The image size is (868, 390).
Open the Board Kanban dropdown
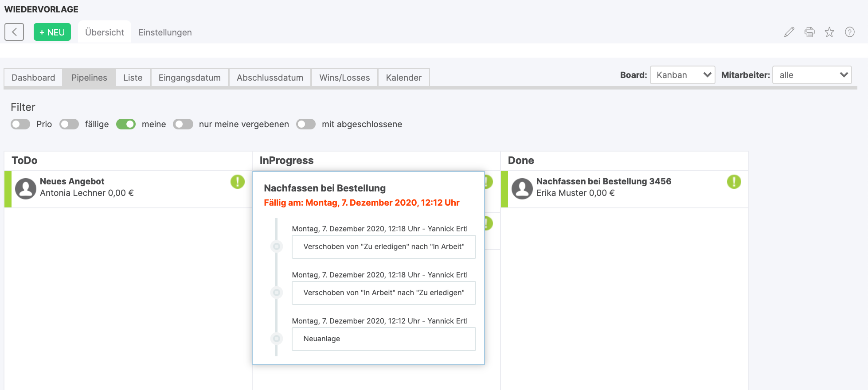[x=682, y=75]
